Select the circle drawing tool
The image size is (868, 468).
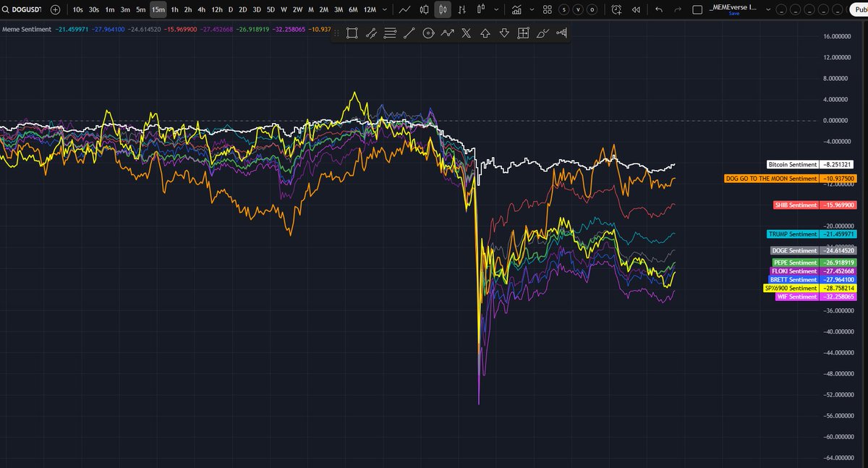pyautogui.click(x=428, y=33)
